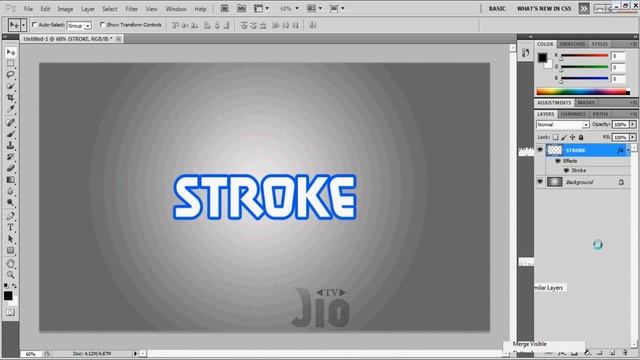Viewport: 640px width, 360px height.
Task: Select the Gradient tool
Action: (11, 180)
